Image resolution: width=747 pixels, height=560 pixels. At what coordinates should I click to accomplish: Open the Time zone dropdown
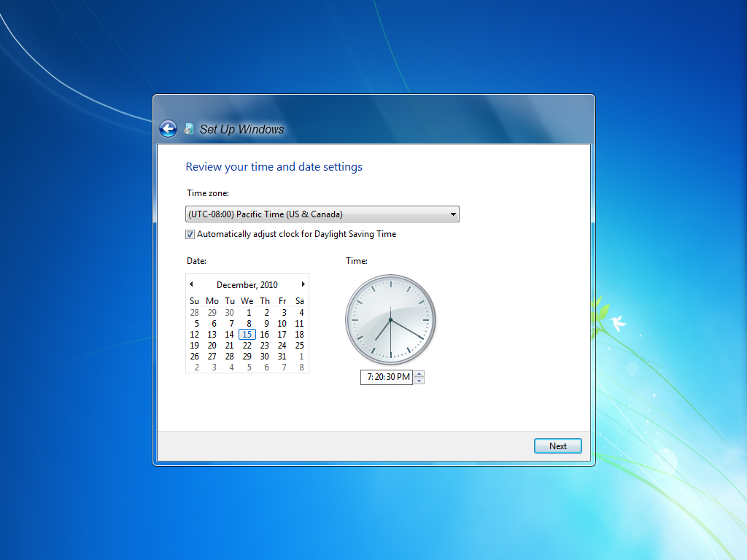coord(322,214)
